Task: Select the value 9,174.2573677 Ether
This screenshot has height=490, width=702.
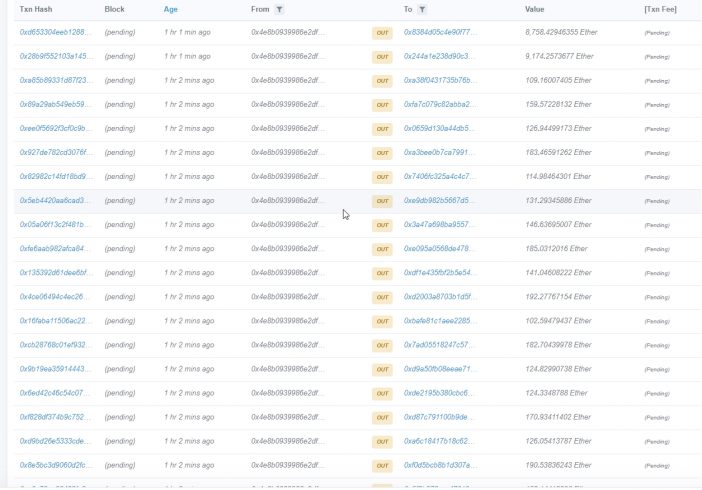Action: tap(560, 56)
